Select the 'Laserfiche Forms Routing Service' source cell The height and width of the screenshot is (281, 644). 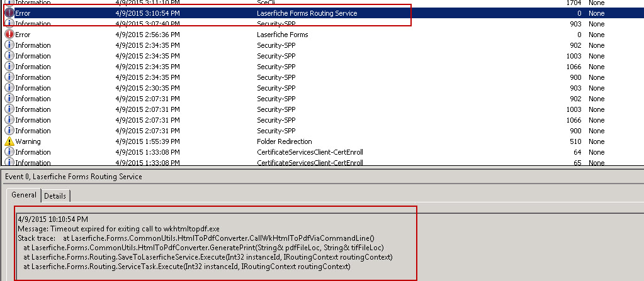(307, 13)
